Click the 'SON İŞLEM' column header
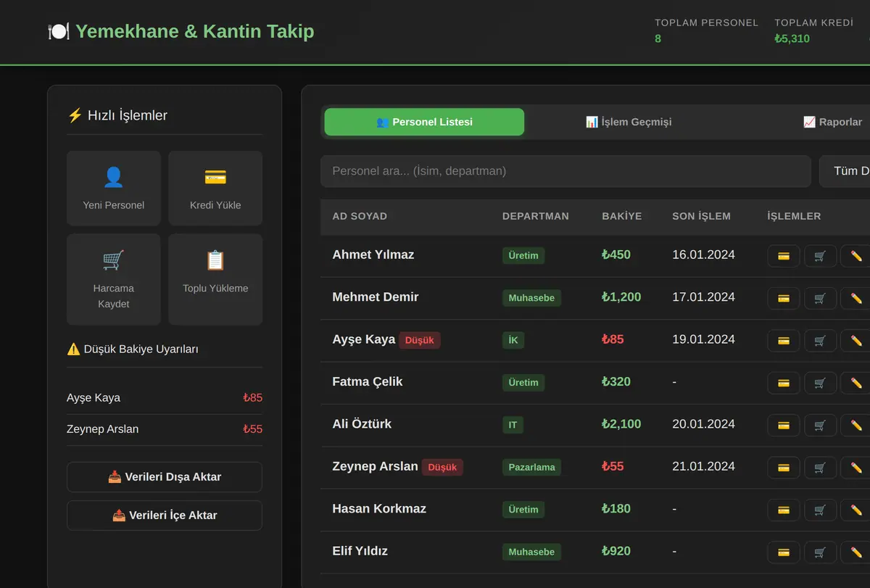 tap(701, 216)
